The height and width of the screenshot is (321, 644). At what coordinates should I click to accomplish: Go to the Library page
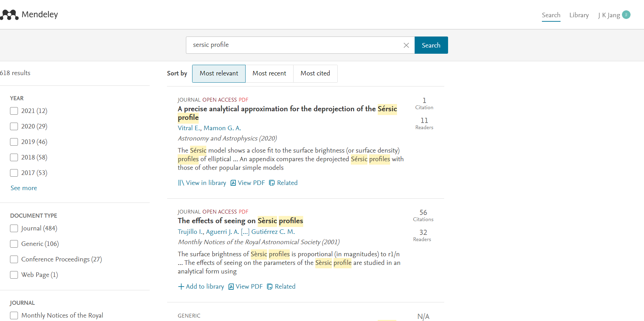579,15
